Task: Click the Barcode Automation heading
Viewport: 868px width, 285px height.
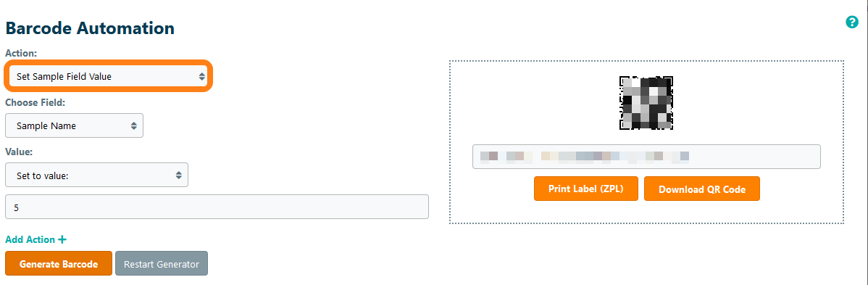Action: (x=90, y=28)
